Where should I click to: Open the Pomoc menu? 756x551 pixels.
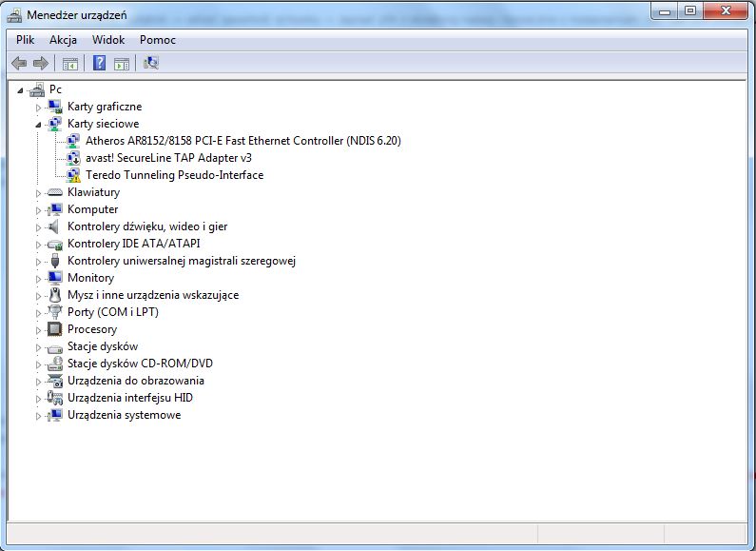click(158, 40)
